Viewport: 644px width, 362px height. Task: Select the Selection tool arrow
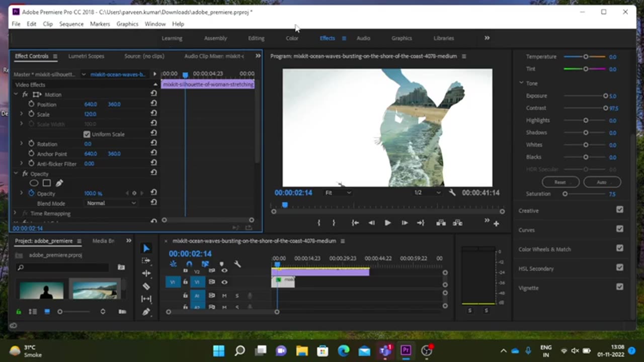tap(146, 248)
